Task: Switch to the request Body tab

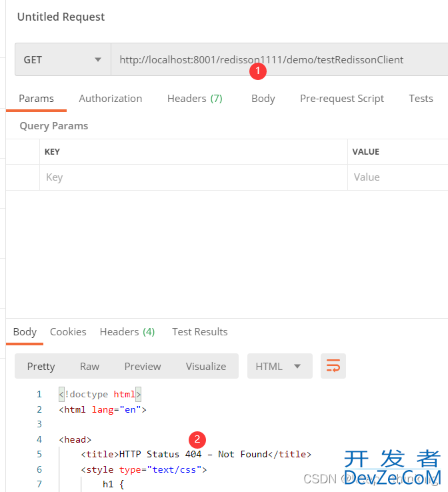Action: pyautogui.click(x=263, y=99)
